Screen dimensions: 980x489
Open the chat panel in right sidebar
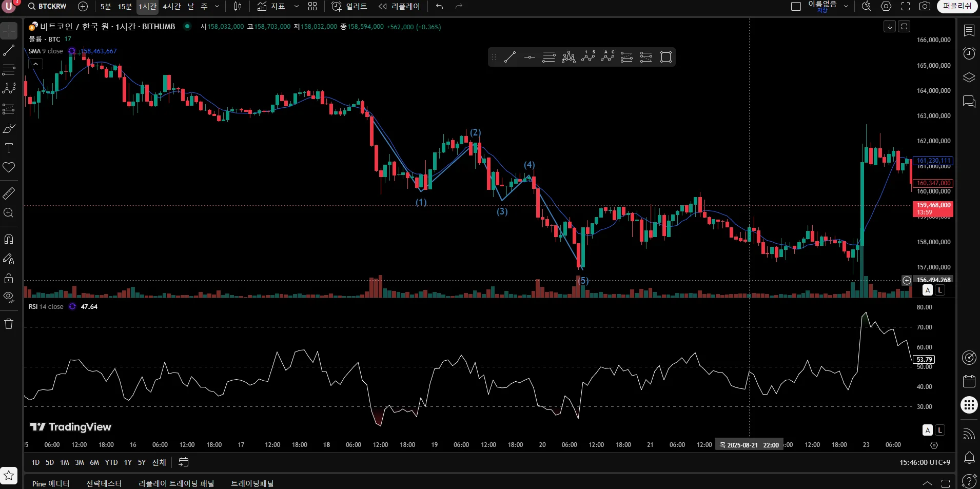pos(969,101)
